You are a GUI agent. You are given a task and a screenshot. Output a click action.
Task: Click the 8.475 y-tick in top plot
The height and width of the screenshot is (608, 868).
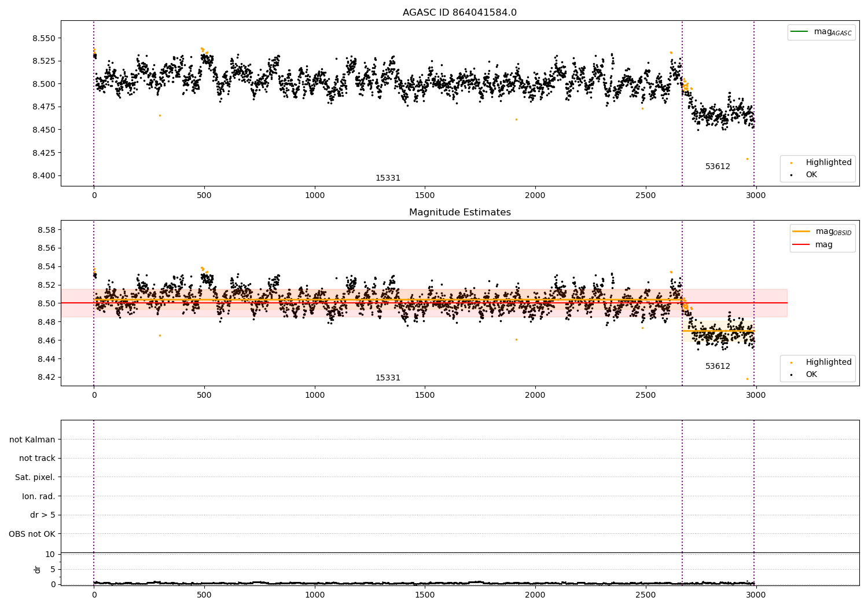[43, 107]
